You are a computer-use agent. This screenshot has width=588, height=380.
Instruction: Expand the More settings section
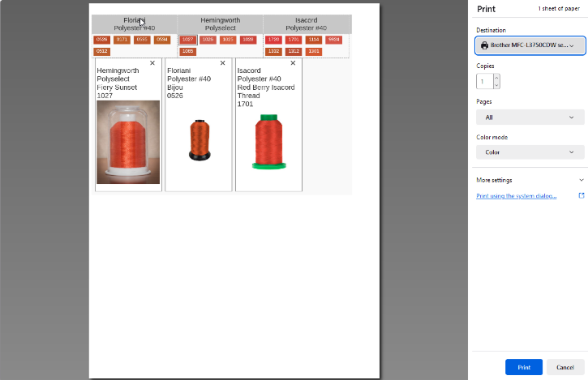click(530, 180)
